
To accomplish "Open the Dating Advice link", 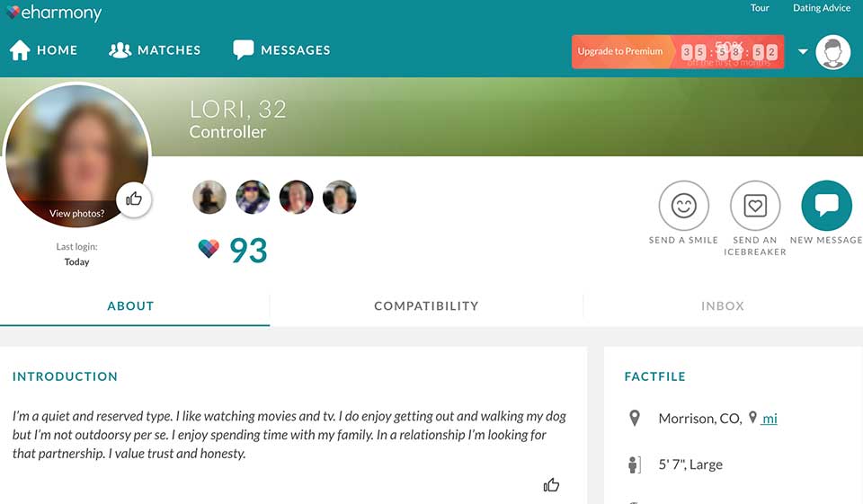I will click(x=821, y=8).
